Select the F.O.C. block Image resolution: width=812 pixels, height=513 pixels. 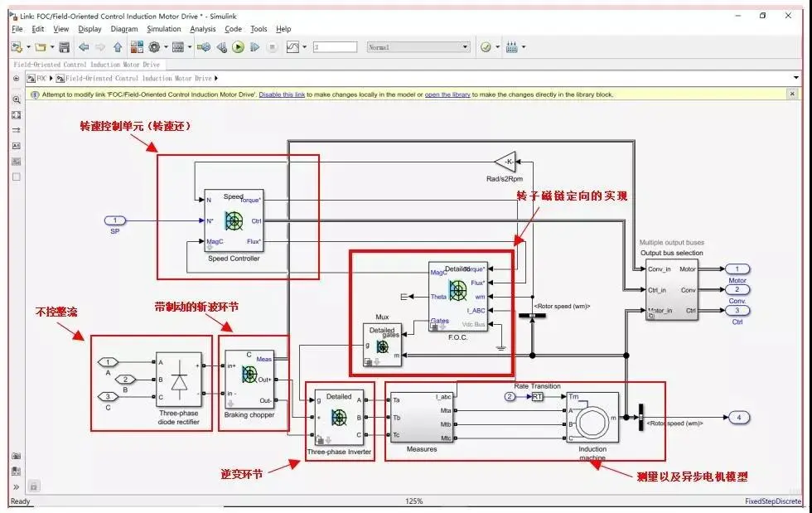point(457,297)
